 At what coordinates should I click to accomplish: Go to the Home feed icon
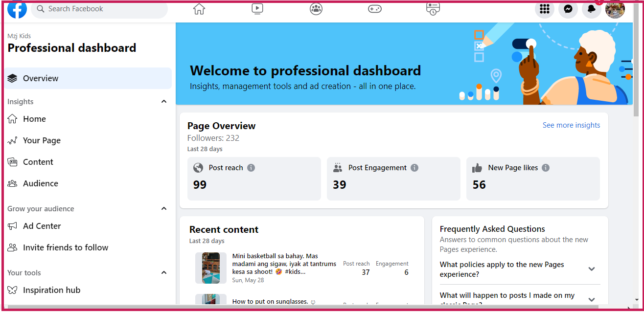199,9
